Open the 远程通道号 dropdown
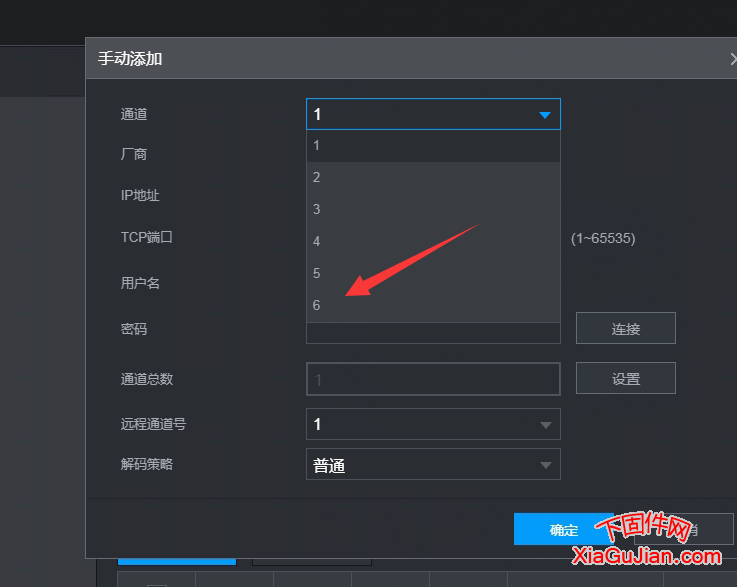The width and height of the screenshot is (737, 587). 433,424
